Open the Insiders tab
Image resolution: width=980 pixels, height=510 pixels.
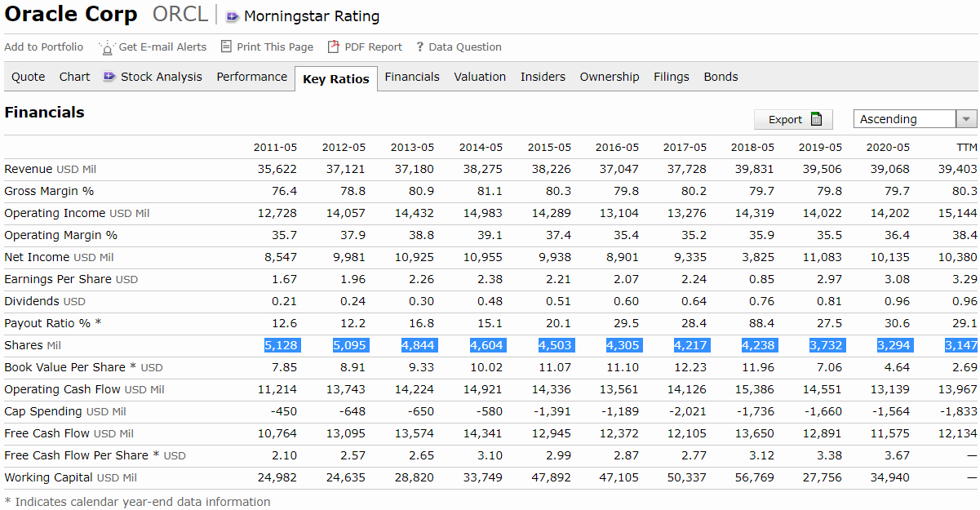tap(543, 77)
